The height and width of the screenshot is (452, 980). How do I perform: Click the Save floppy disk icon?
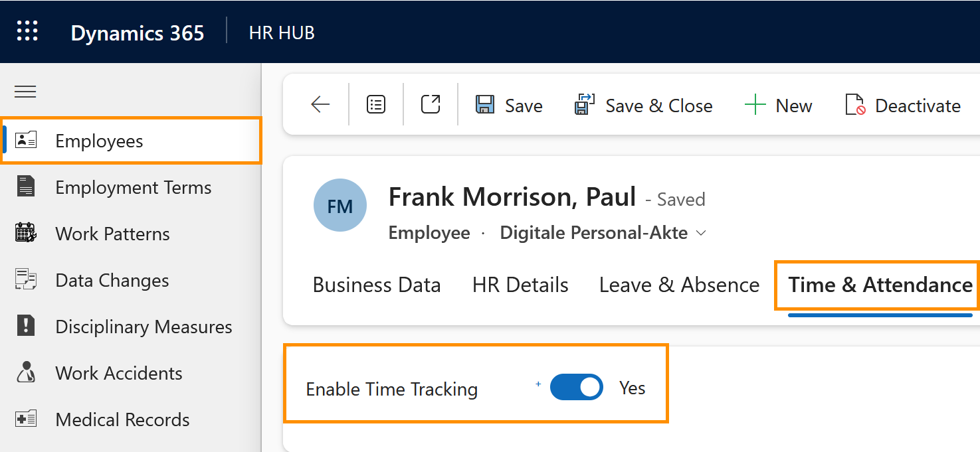[485, 105]
